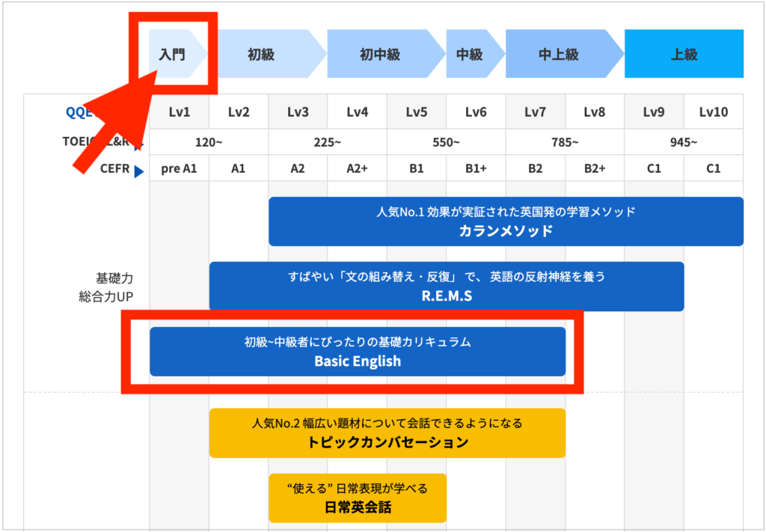This screenshot has width=766, height=532.
Task: Click the 基礎力 総合力UP category label
Action: click(x=105, y=287)
